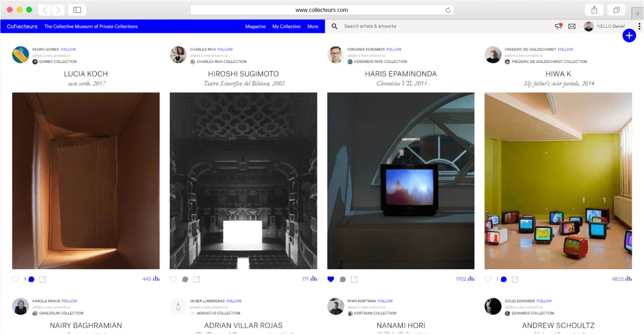Screen dimensions: 644x335
Task: Open the Graesslin Collection link
Action: pyautogui.click(x=61, y=313)
